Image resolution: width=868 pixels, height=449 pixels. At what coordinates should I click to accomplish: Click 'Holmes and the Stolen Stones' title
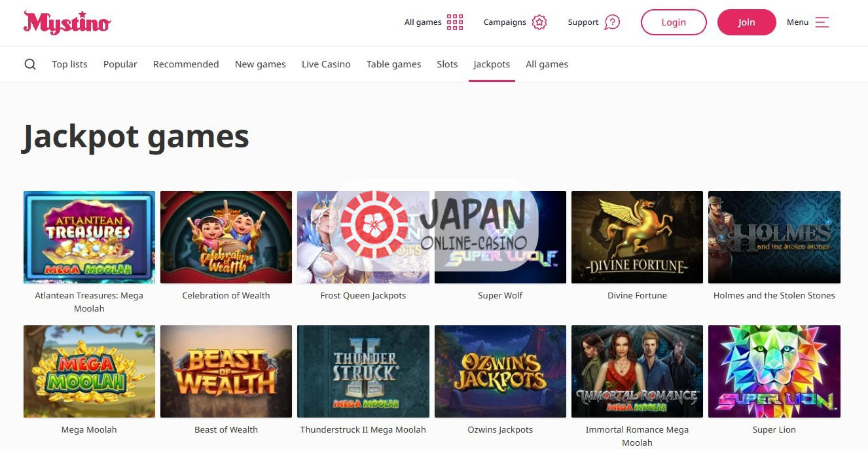(x=774, y=296)
